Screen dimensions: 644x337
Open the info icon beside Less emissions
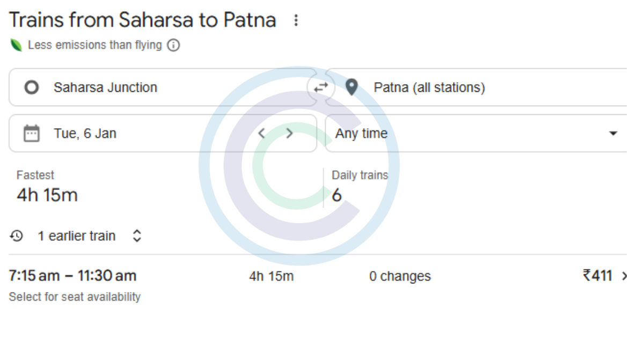[x=172, y=45]
